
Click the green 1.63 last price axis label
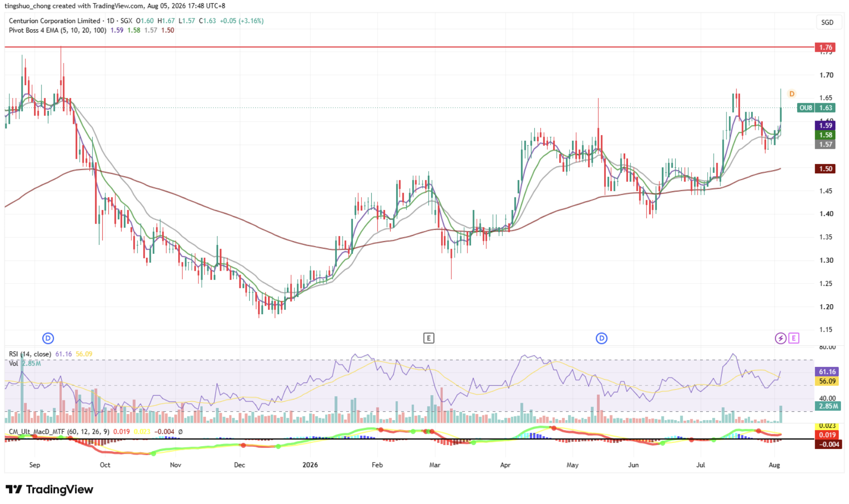point(825,108)
